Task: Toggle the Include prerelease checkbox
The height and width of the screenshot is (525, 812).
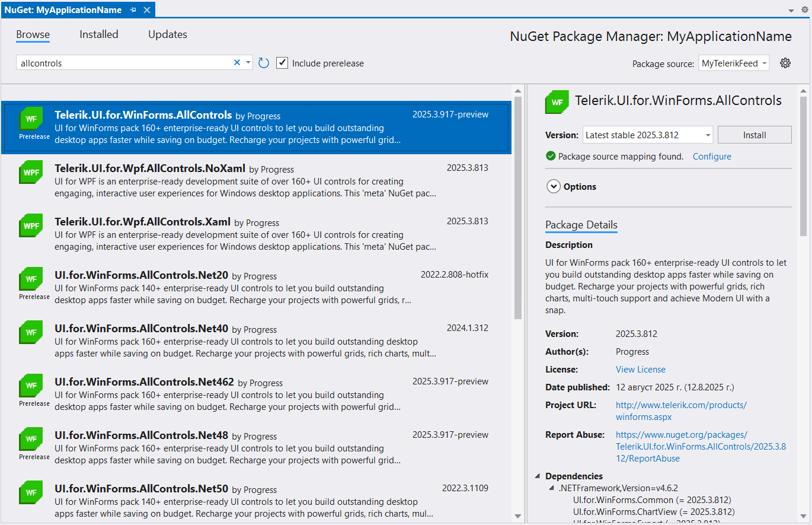Action: 282,63
